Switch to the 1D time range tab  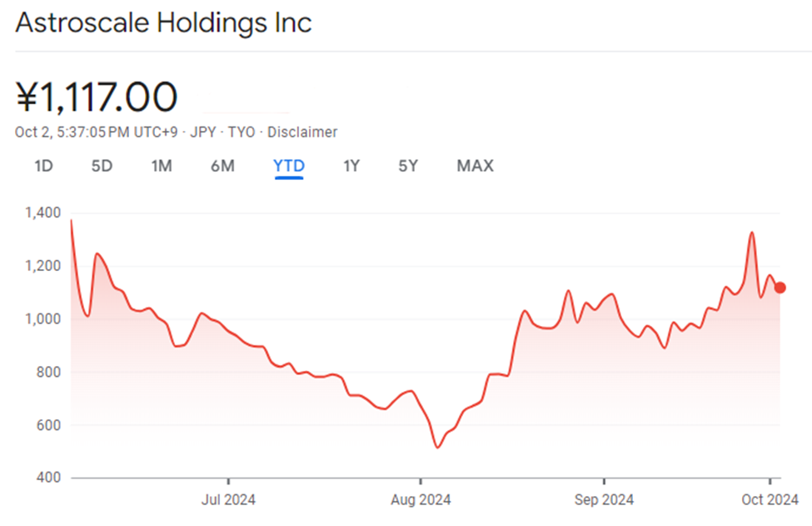[43, 166]
